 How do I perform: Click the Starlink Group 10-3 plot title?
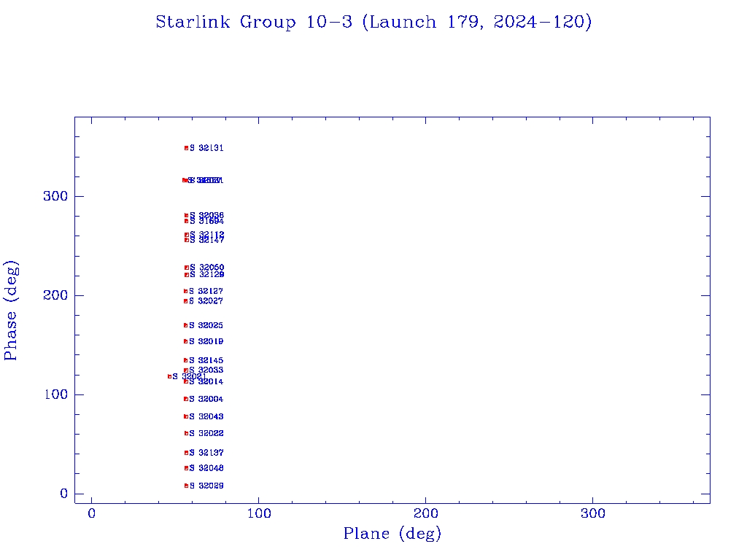[x=373, y=23]
